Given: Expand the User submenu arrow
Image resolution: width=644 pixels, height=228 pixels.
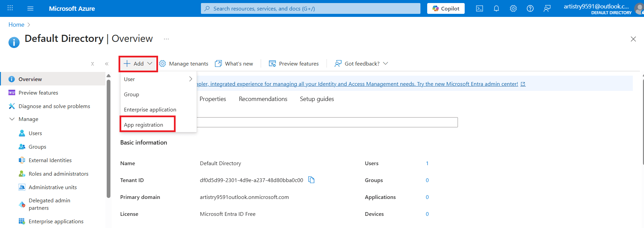Looking at the screenshot, I should (x=190, y=79).
